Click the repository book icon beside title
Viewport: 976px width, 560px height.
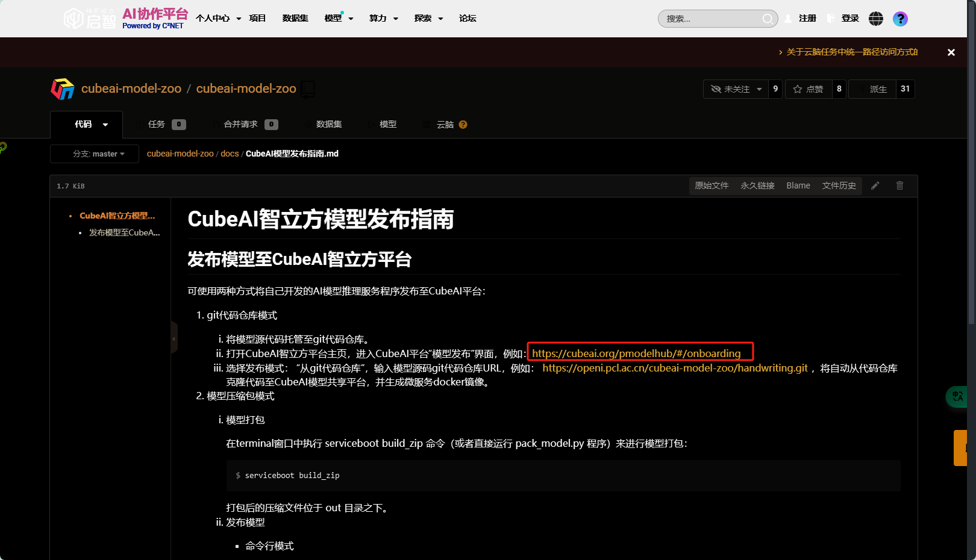pyautogui.click(x=308, y=89)
